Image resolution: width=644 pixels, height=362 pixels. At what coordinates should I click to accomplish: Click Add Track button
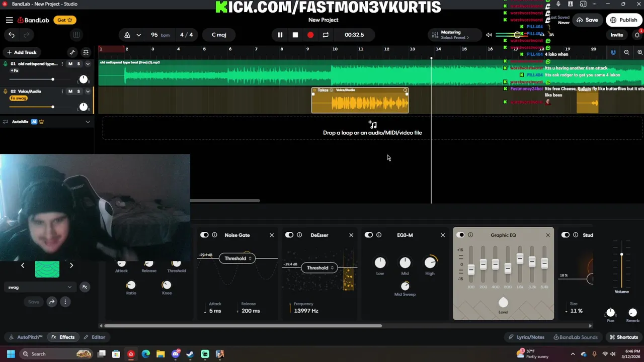pyautogui.click(x=22, y=52)
